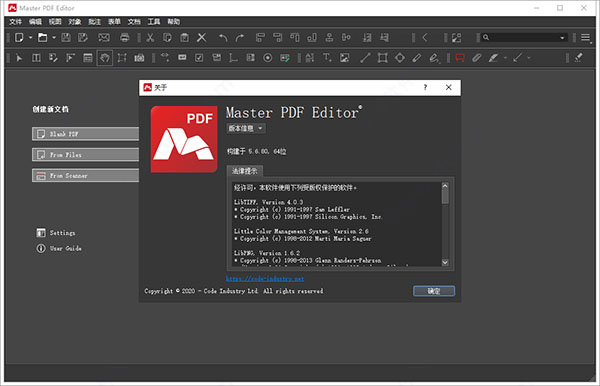Image resolution: width=600 pixels, height=386 pixels.
Task: Undo the last action
Action: pyautogui.click(x=223, y=37)
